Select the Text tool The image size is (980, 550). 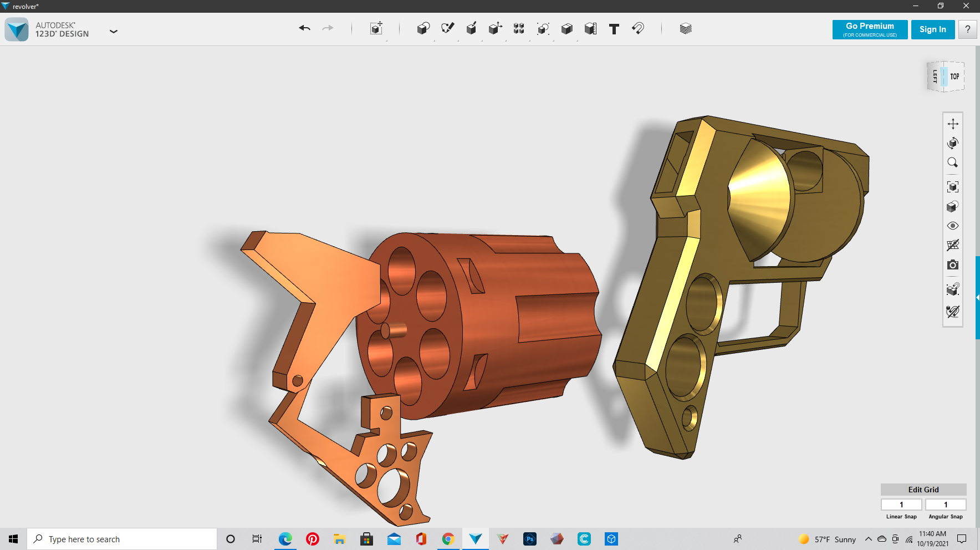tap(614, 29)
